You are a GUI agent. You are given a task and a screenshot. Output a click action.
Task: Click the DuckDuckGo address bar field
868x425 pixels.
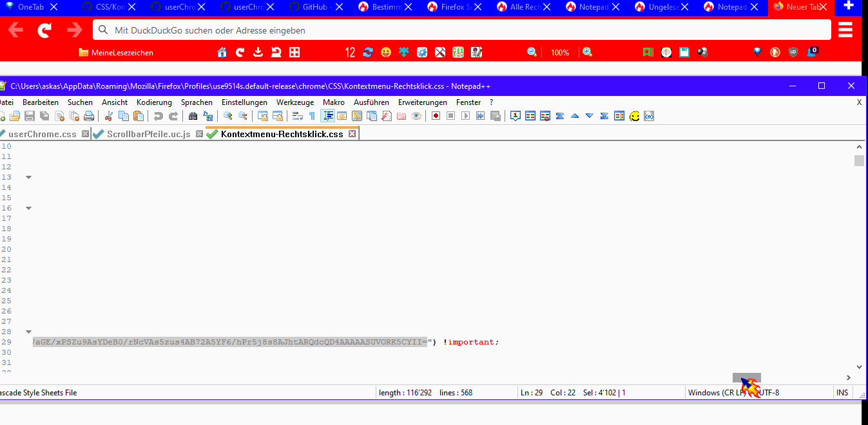[461, 30]
